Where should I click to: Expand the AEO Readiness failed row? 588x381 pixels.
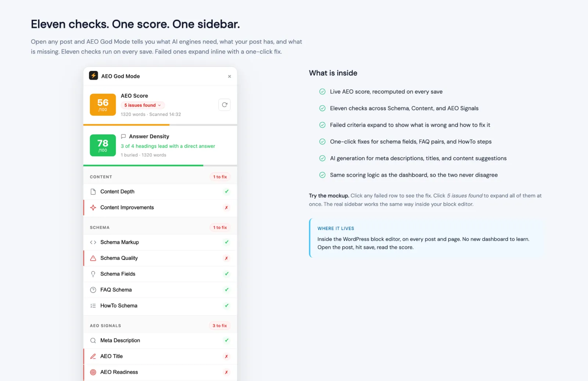pos(160,372)
